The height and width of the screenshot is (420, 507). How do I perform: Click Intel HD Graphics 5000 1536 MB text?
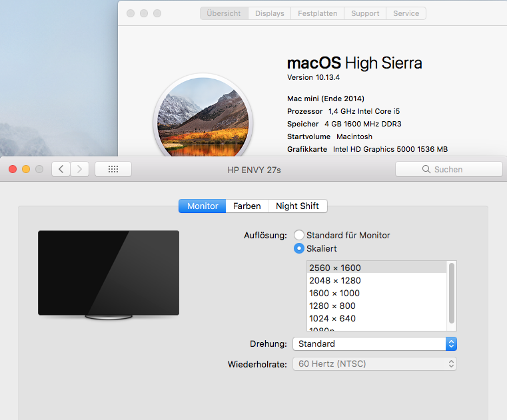click(x=390, y=149)
